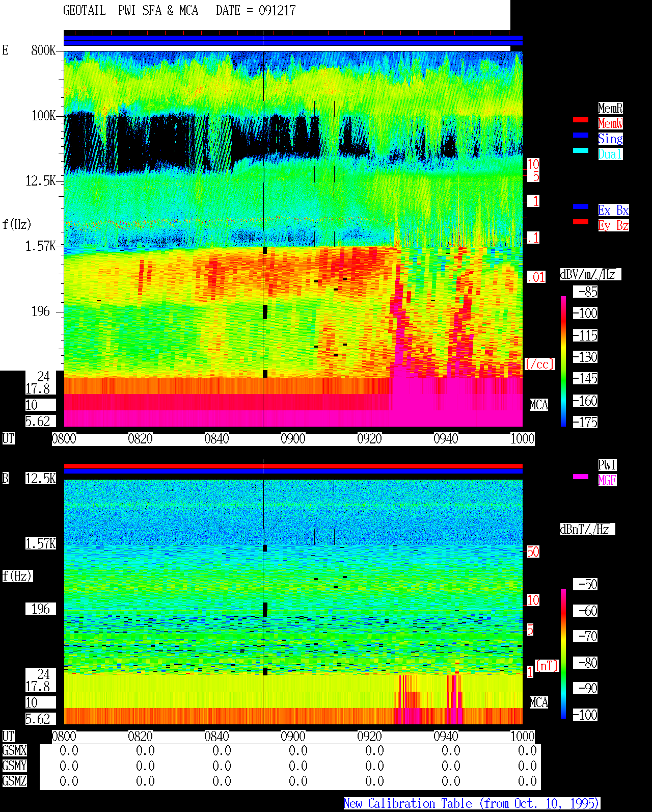This screenshot has width=652, height=812.
Task: Click the cyan Dual legend swatch
Action: pyautogui.click(x=581, y=150)
